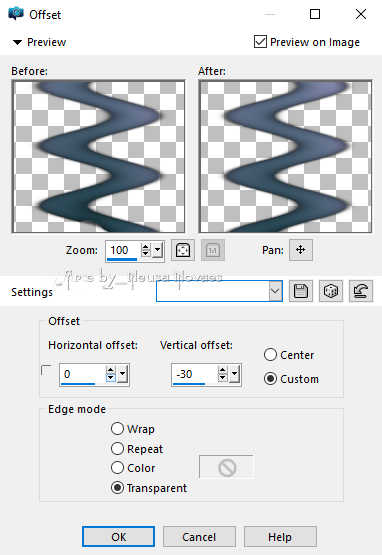Open the Horizontal offset slider dropdown
382x555 pixels.
click(x=122, y=374)
